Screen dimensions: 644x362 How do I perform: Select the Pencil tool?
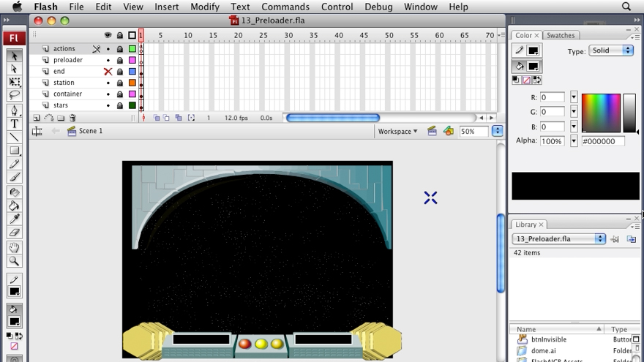[x=15, y=164]
